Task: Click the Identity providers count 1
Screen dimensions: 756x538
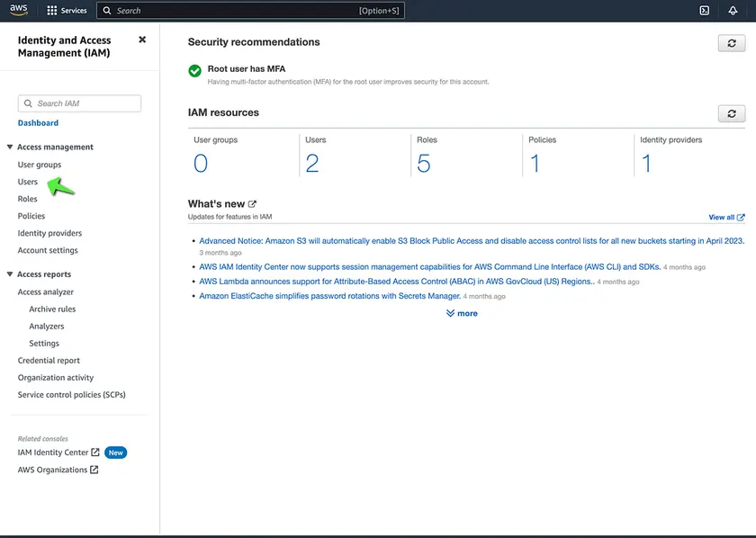Action: [646, 164]
